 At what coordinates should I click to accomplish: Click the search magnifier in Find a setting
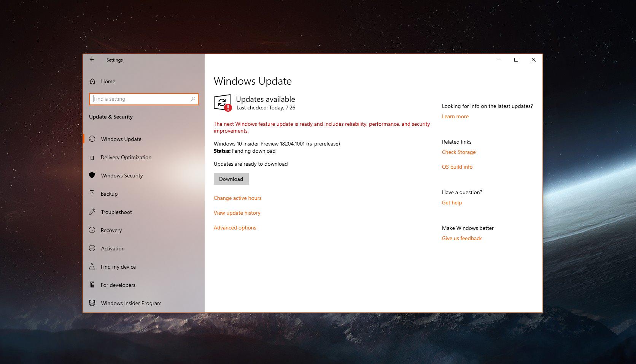coord(193,99)
